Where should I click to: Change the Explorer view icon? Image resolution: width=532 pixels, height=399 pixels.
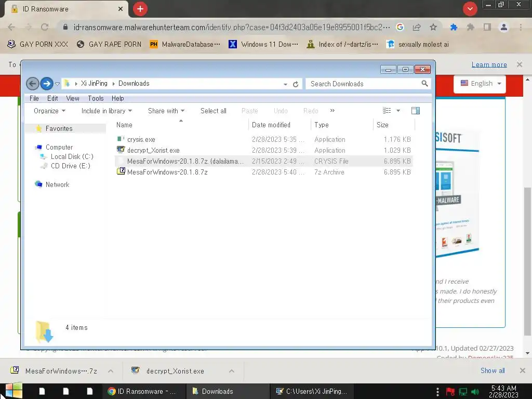(x=387, y=111)
